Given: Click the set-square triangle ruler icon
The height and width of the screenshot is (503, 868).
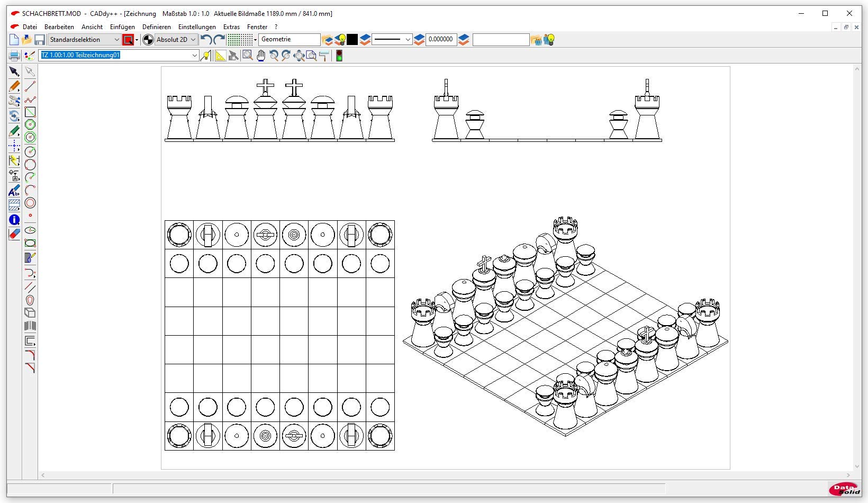Looking at the screenshot, I should point(220,56).
